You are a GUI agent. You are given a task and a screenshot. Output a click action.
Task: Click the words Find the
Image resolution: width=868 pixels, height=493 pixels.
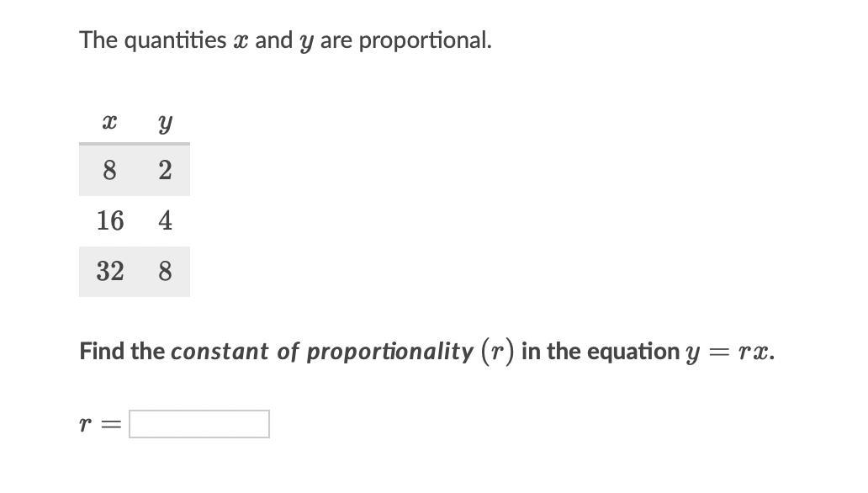click(122, 351)
